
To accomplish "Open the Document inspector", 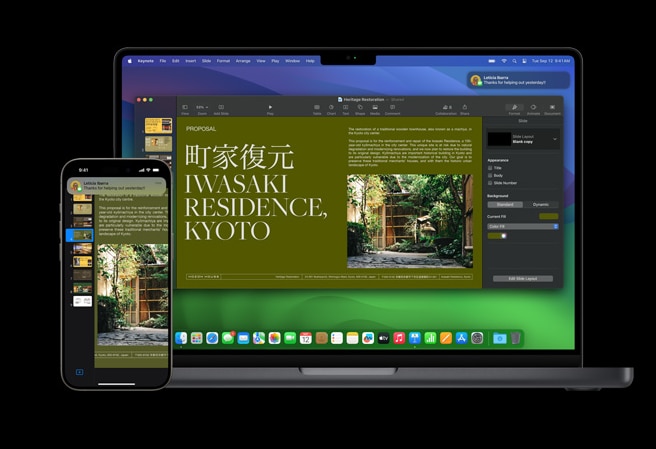I will coord(552,109).
